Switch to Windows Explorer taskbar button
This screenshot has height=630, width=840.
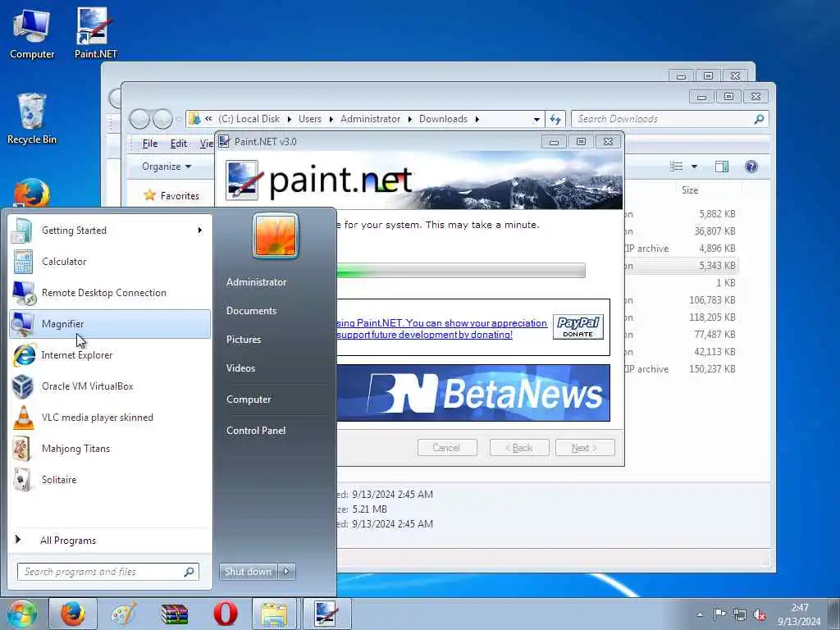click(x=274, y=614)
